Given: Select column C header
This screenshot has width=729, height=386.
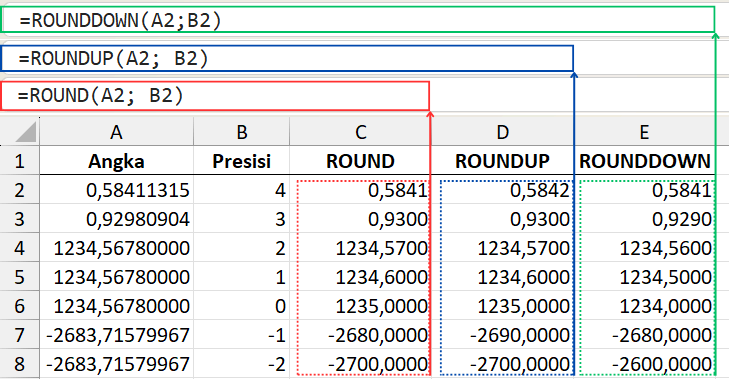Looking at the screenshot, I should pyautogui.click(x=360, y=132).
